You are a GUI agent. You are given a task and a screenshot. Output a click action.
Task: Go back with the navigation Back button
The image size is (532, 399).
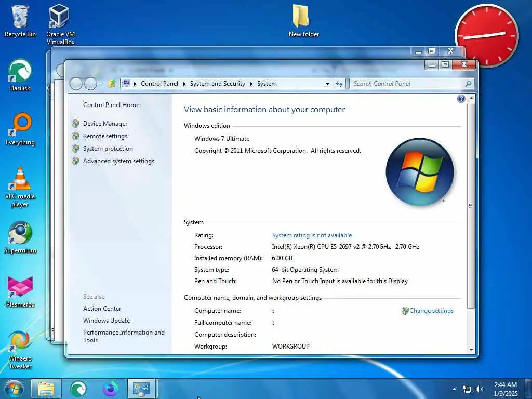point(76,84)
